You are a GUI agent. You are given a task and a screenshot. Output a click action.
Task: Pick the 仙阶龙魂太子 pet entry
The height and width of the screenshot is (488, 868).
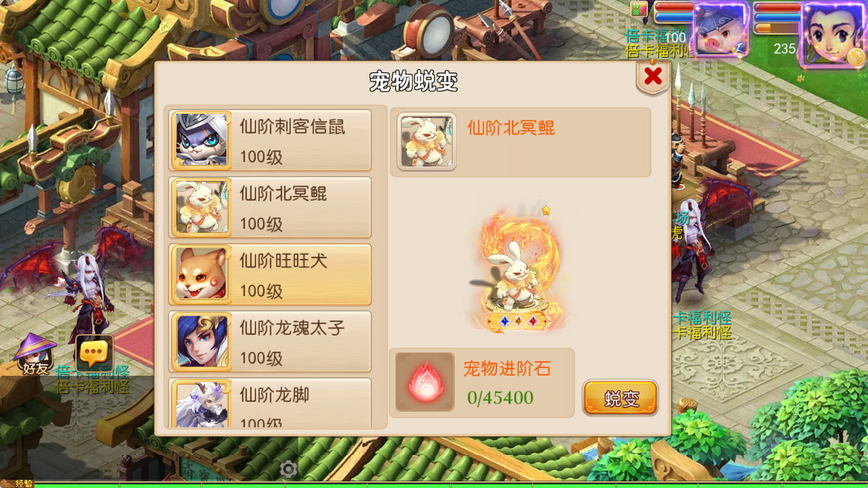point(270,342)
